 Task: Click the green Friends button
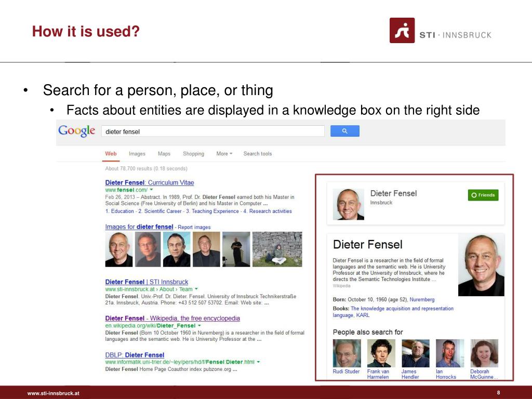click(483, 195)
